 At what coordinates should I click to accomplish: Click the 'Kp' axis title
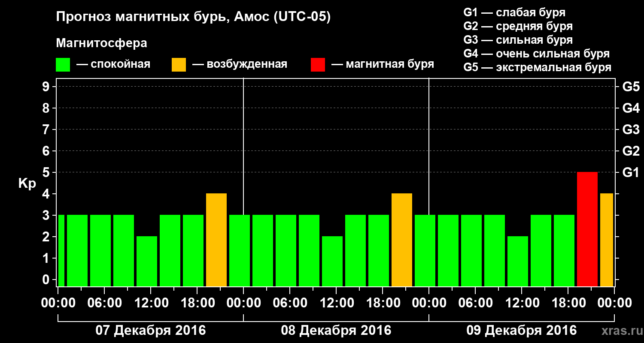click(x=27, y=184)
